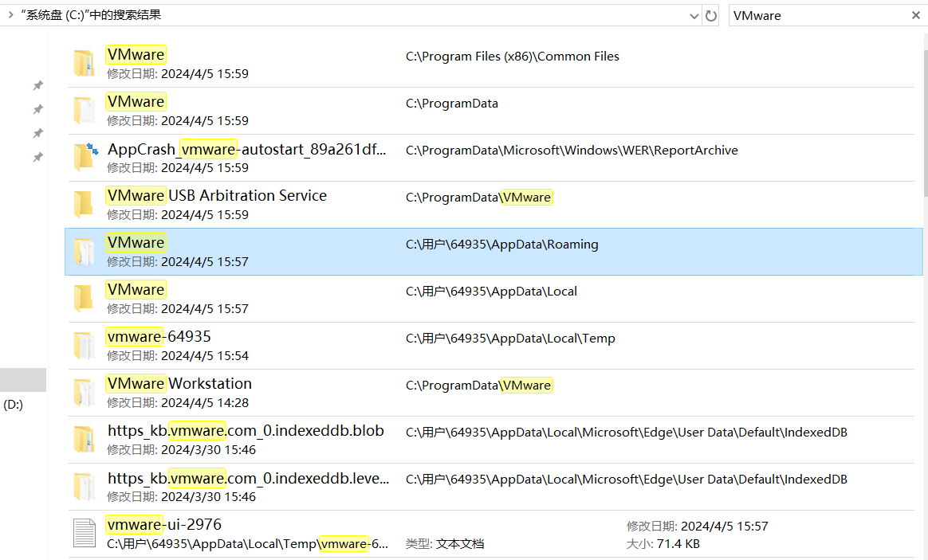Click the third pin icon in quick access
Screen dimensions: 928x560
(38, 133)
